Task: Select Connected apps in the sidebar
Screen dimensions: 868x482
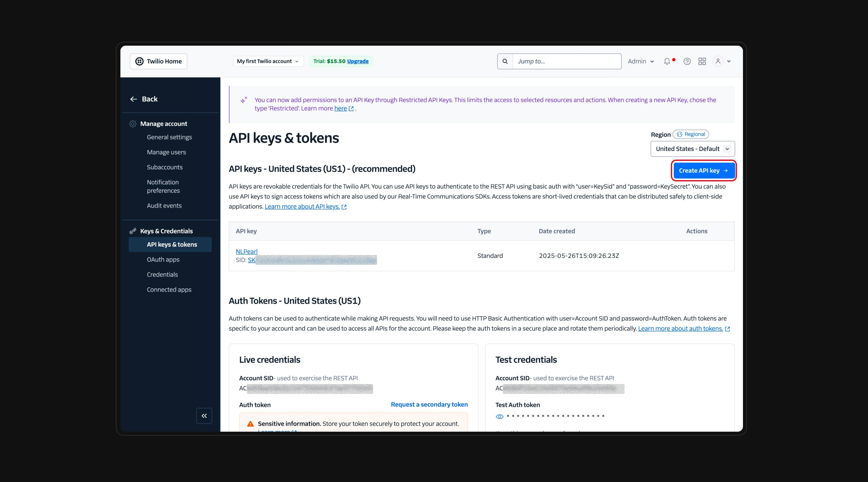Action: click(x=169, y=289)
